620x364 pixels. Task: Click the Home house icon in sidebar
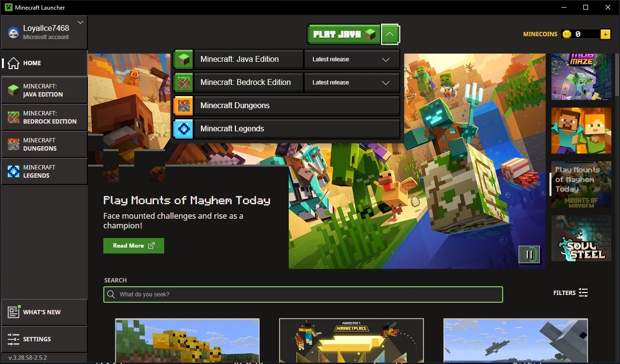[14, 63]
